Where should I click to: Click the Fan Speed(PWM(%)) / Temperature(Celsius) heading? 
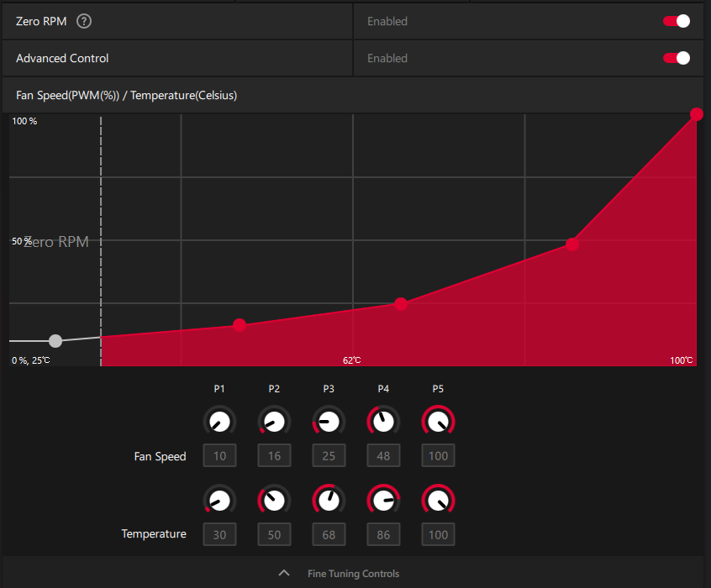(x=127, y=95)
